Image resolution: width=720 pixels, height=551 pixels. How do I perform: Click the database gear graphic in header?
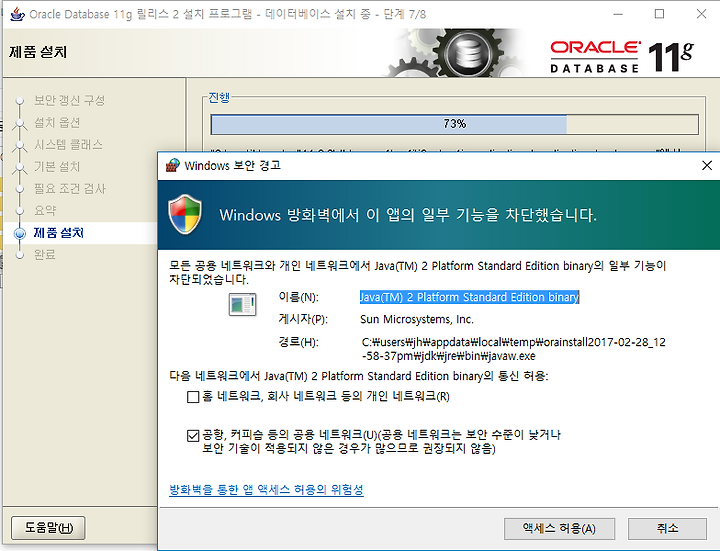pos(455,53)
